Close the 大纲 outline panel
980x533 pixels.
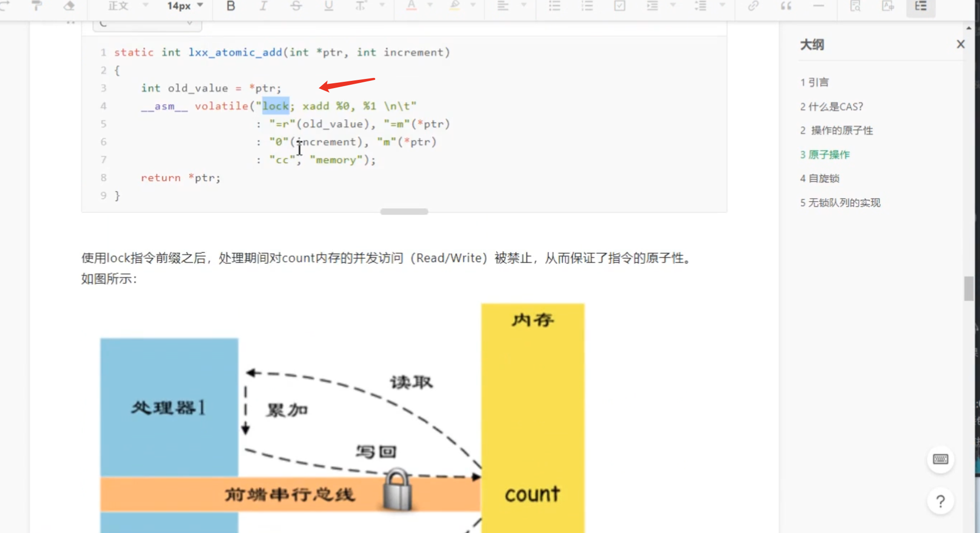click(x=960, y=44)
